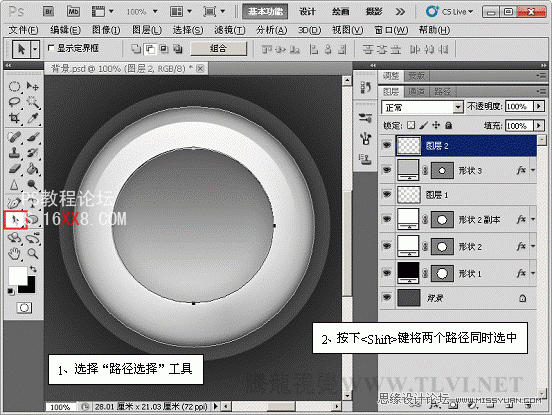Open the fill (填充) slider arrow

point(539,125)
